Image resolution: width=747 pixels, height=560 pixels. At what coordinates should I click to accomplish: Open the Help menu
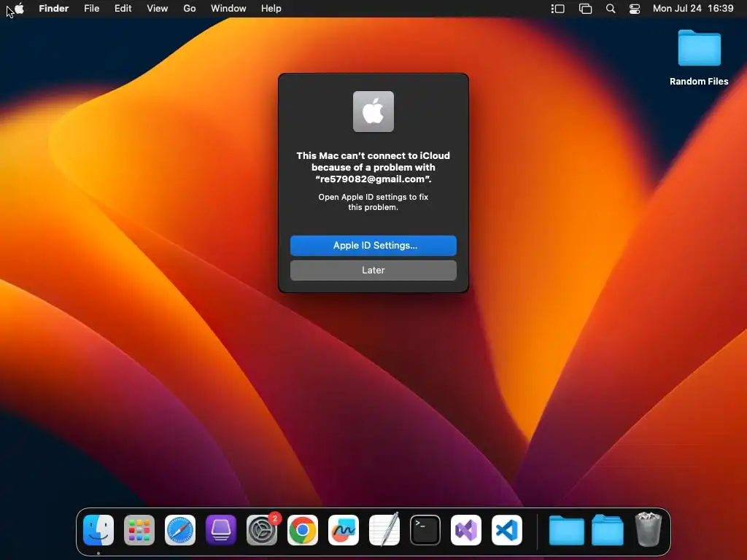pos(271,9)
